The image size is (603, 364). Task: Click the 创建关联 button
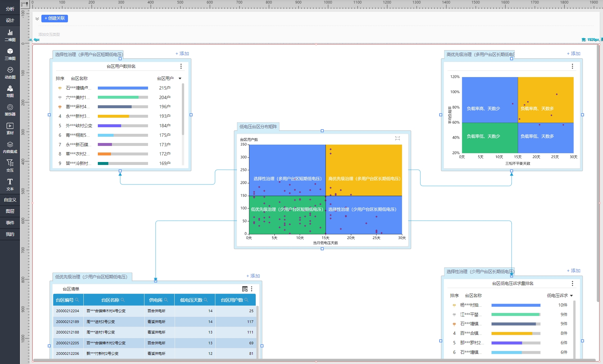tap(54, 18)
